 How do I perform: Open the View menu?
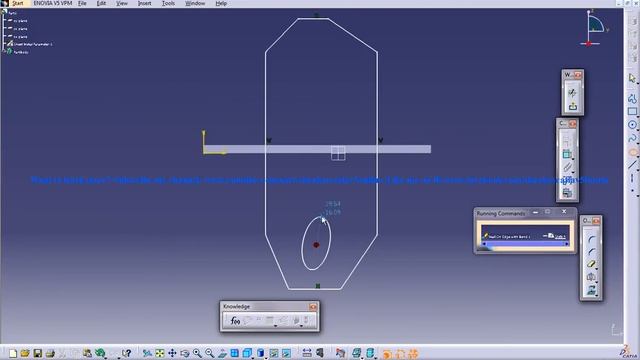coord(122,3)
